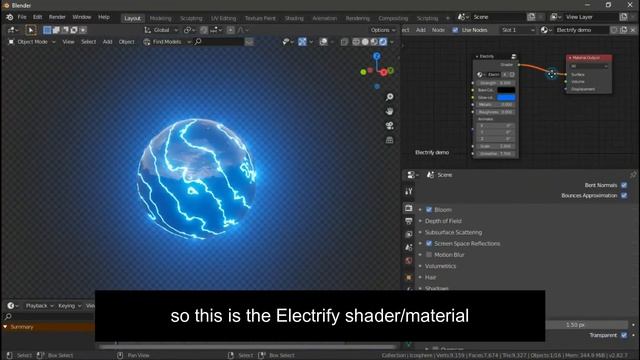640x360 pixels.
Task: Open the Output properties tab
Action: [409, 221]
